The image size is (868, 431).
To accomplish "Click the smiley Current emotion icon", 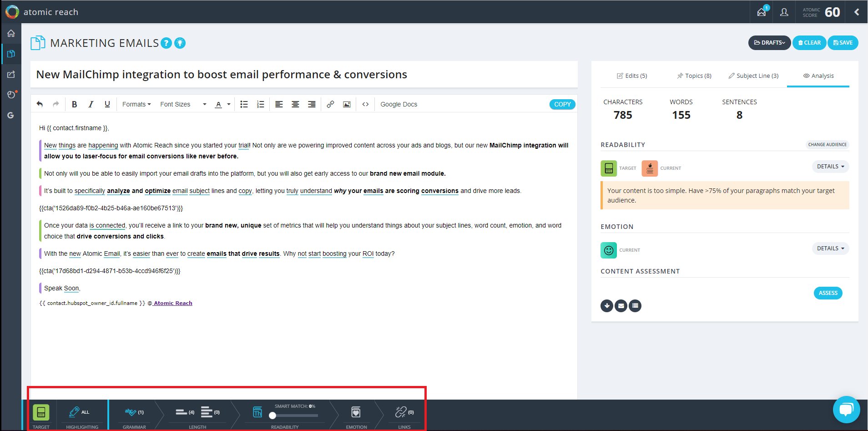I will pos(609,250).
